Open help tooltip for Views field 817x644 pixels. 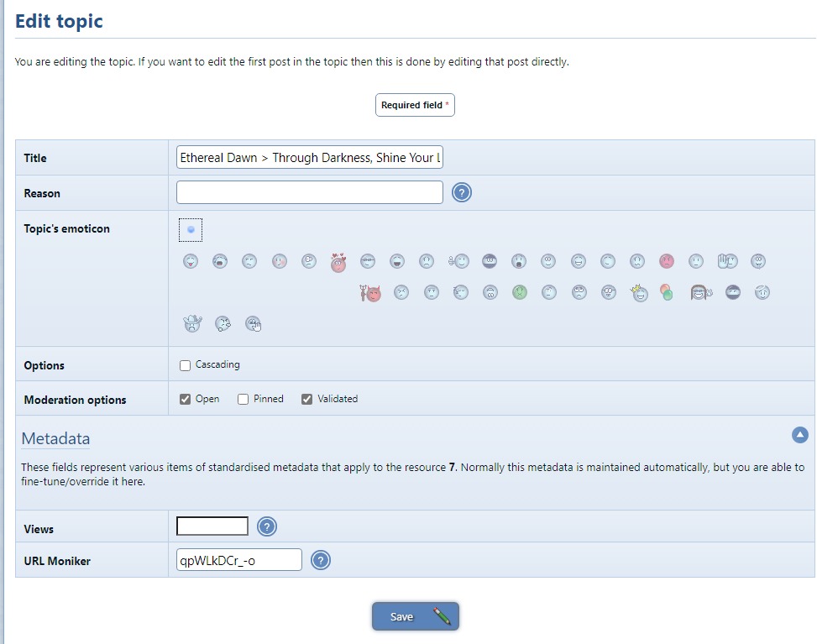click(267, 526)
